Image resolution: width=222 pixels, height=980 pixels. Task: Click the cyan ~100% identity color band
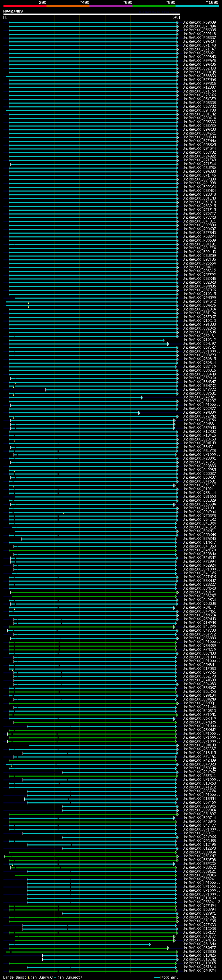(197, 6)
